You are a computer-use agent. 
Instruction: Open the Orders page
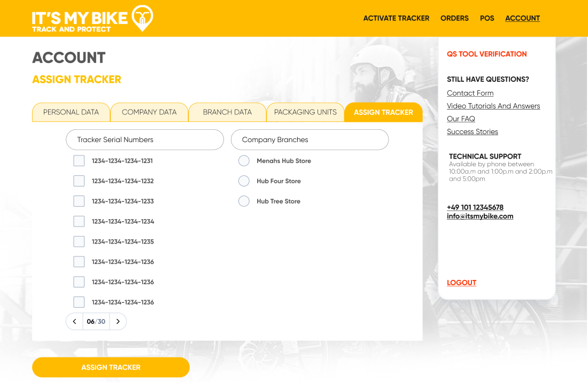454,18
